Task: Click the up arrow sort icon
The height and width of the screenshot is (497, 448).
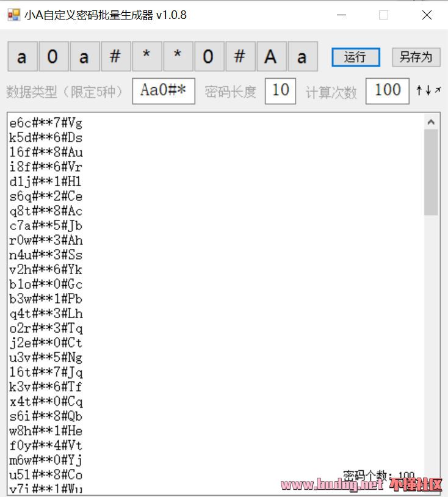Action: (420, 90)
